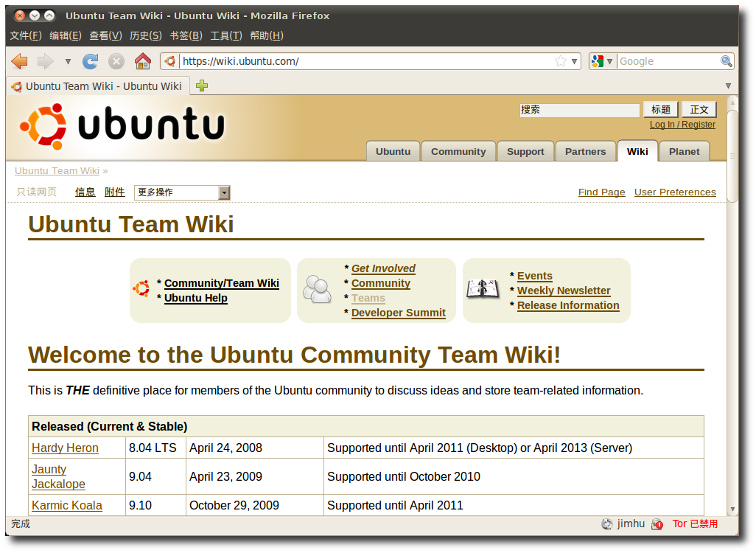Click the 标题 search button

(x=660, y=110)
